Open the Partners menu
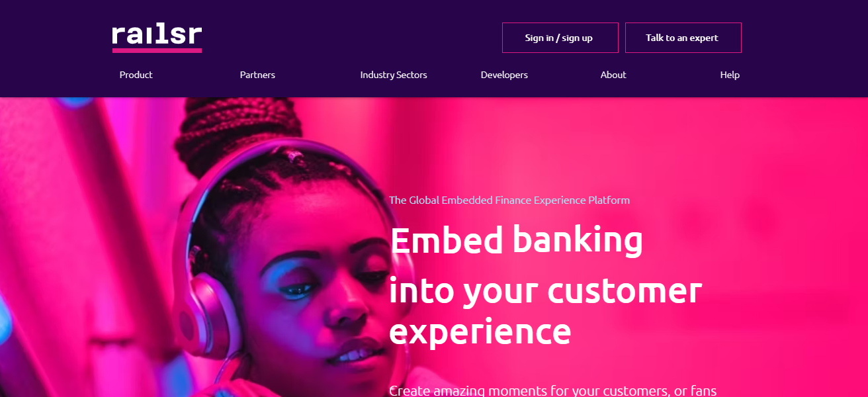Image resolution: width=868 pixels, height=397 pixels. pyautogui.click(x=257, y=75)
